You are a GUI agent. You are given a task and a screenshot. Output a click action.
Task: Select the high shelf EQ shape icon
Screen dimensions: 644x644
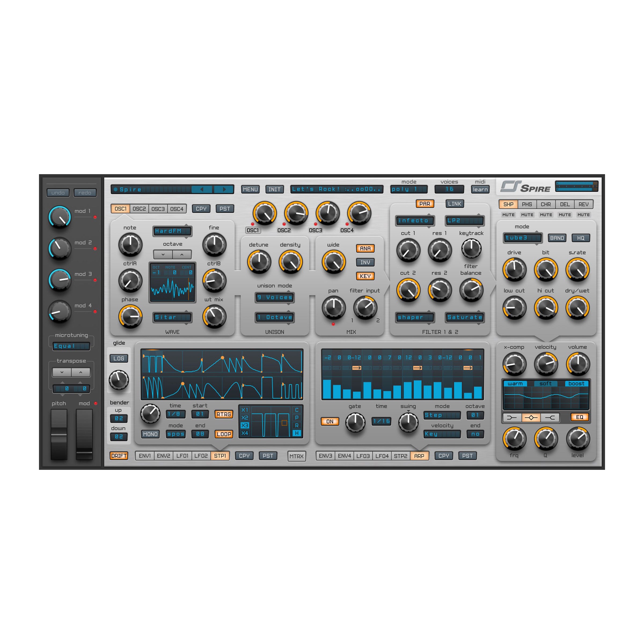pos(550,417)
